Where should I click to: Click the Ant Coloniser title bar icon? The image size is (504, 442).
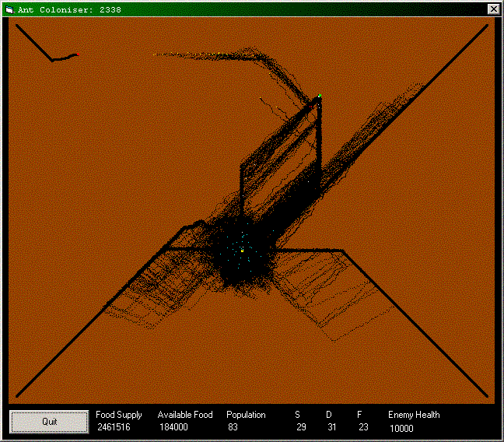coord(9,9)
